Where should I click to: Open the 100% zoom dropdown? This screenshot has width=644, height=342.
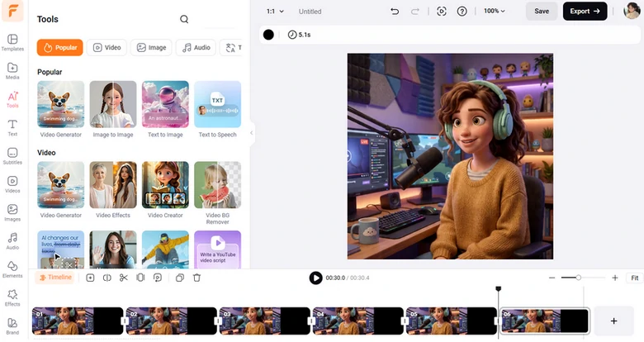click(494, 11)
